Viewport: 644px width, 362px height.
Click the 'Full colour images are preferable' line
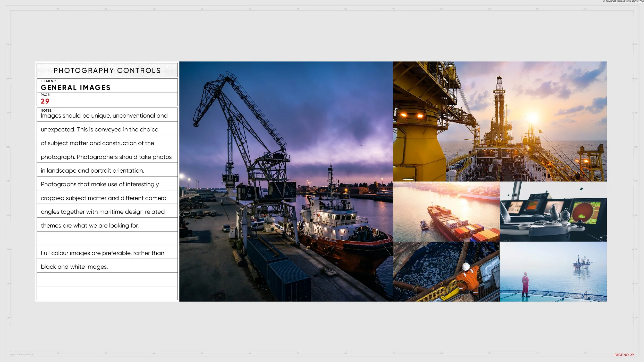click(102, 253)
